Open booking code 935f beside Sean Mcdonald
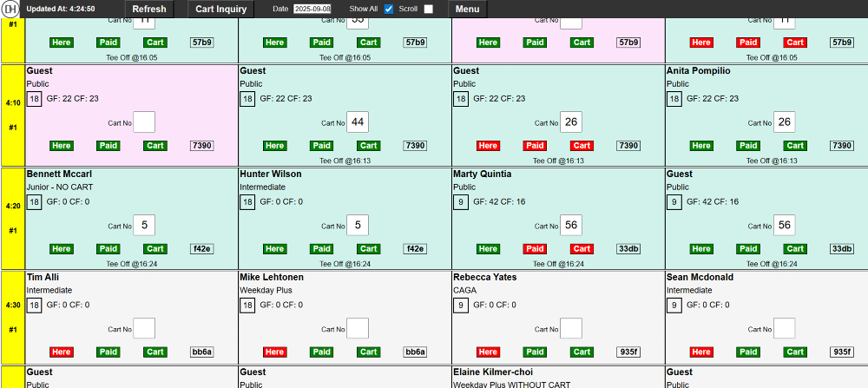The width and height of the screenshot is (868, 388). pos(842,352)
